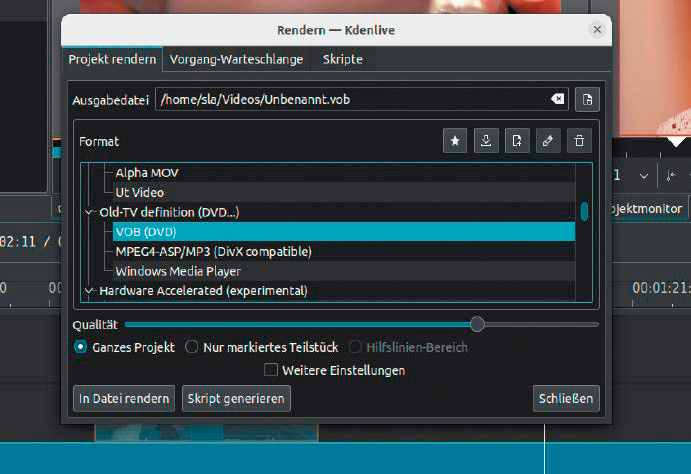Click the Skript generieren button

[236, 399]
